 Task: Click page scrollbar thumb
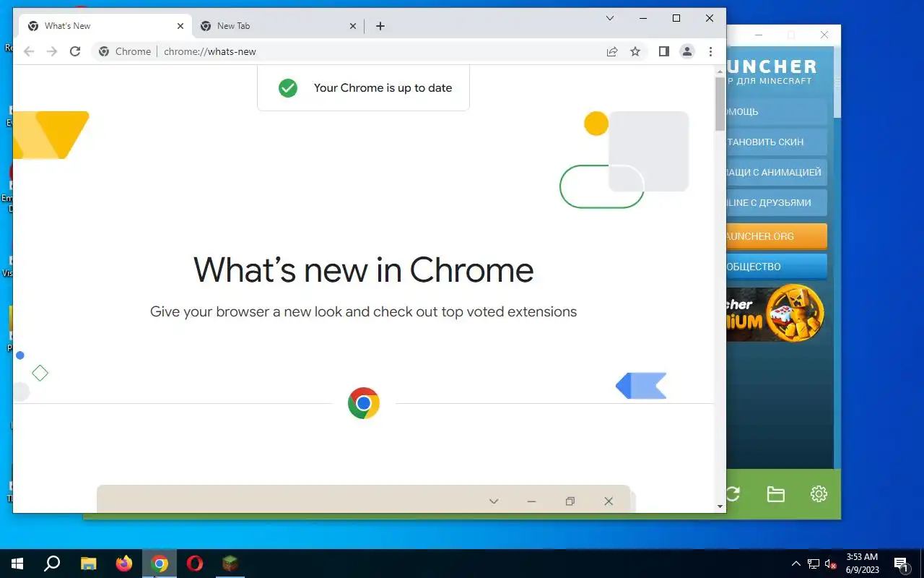click(720, 104)
